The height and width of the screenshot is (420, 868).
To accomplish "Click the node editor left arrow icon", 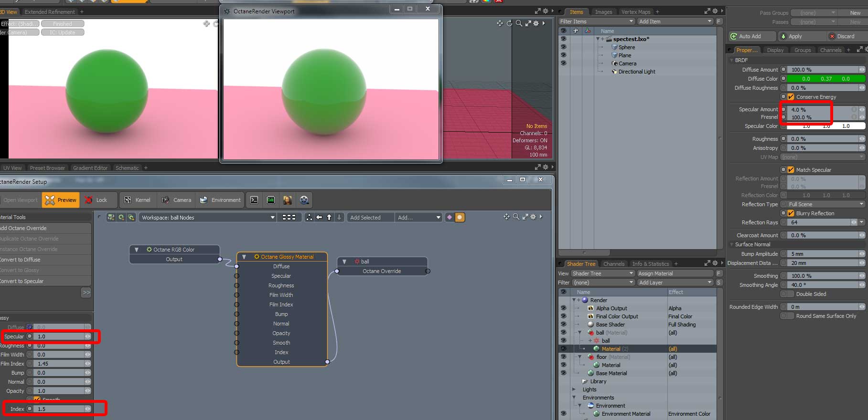I will (x=319, y=217).
